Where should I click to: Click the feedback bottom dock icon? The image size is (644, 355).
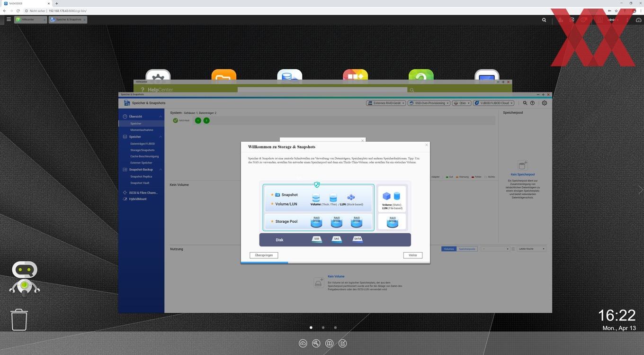(343, 343)
